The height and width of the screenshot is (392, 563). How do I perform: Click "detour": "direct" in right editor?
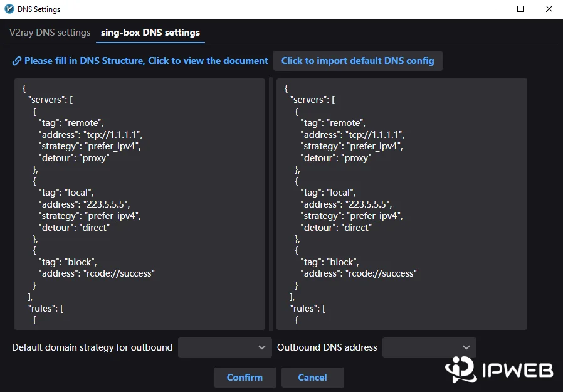(336, 228)
